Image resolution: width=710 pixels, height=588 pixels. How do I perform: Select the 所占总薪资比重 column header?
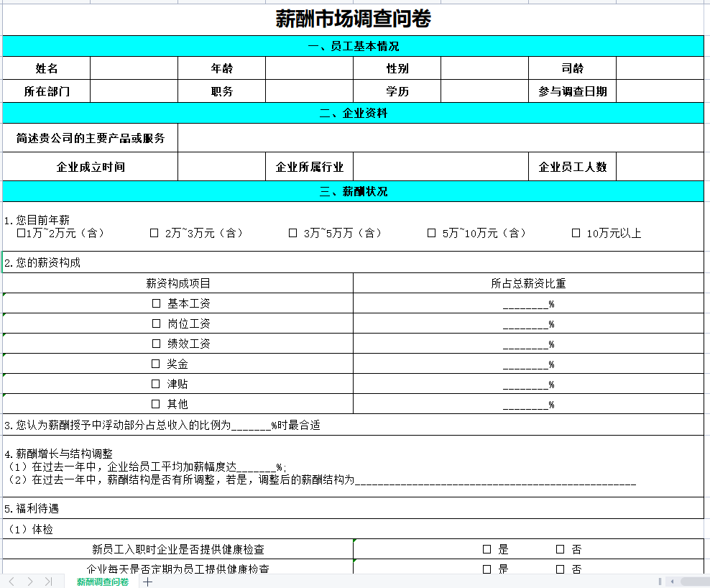[528, 283]
